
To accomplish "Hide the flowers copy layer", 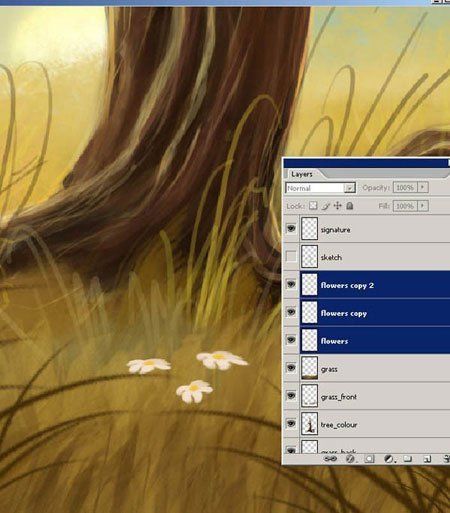I will (291, 312).
